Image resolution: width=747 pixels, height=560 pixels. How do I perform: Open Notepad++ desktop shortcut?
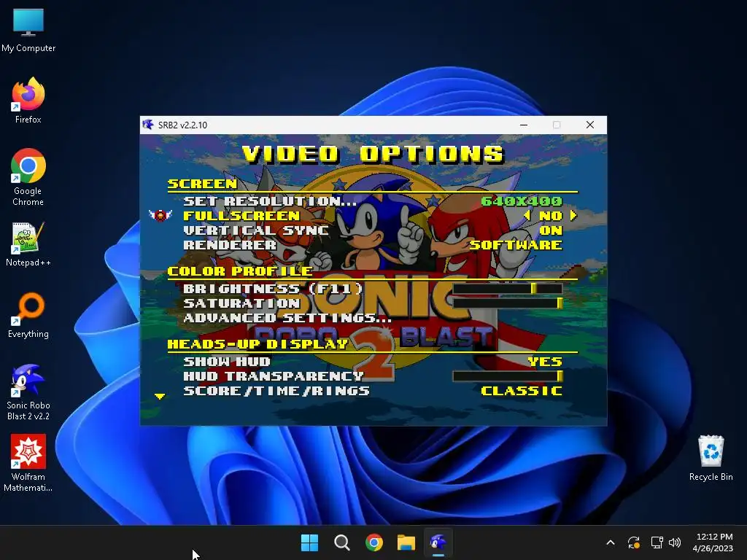tap(28, 244)
